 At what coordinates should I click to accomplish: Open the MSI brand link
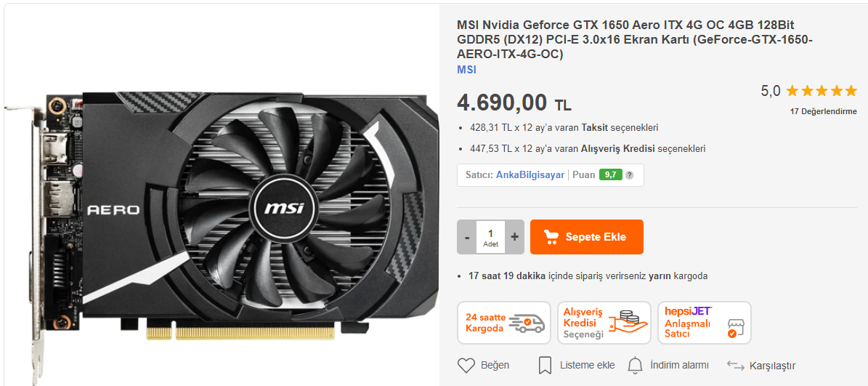466,70
